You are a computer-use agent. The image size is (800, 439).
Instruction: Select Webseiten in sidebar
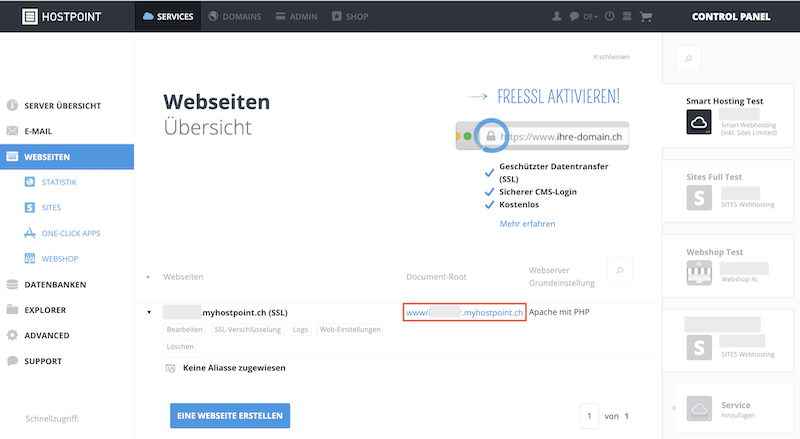tap(67, 157)
